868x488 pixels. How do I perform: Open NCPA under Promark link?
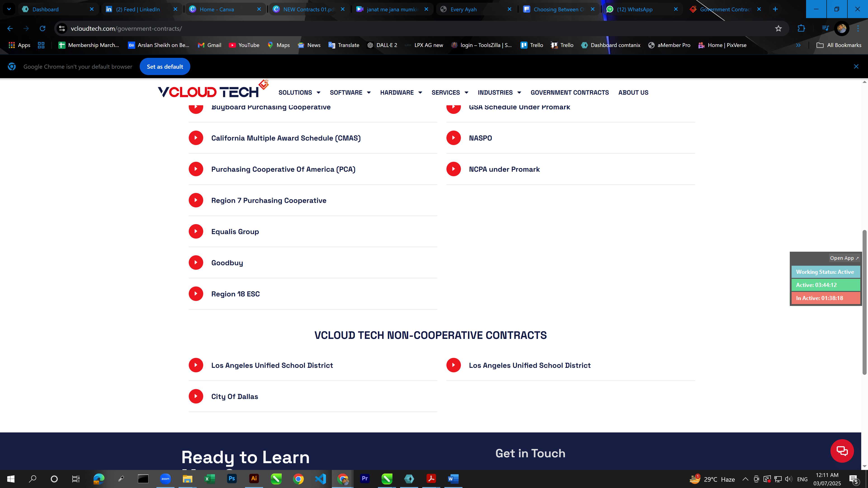pos(504,169)
